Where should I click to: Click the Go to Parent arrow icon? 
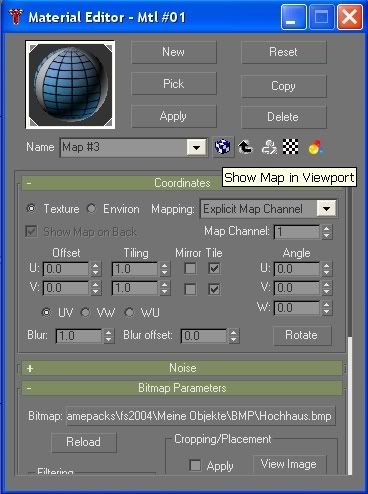tap(245, 147)
